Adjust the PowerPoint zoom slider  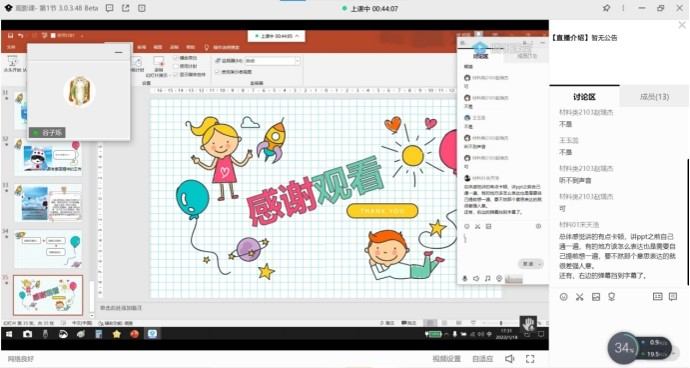pos(501,323)
